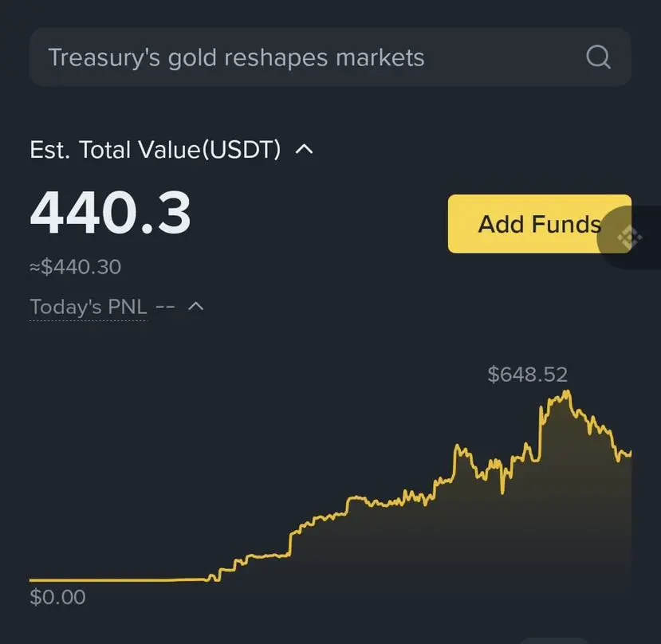Screen dimensions: 661x644
Task: Open the floating Binance logo widget
Action: 629,238
